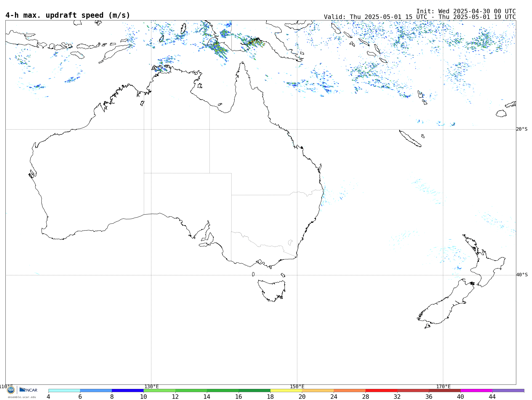This screenshot has height=400, width=532.
Task: Click the colorbar tick label 32
Action: [x=397, y=397]
